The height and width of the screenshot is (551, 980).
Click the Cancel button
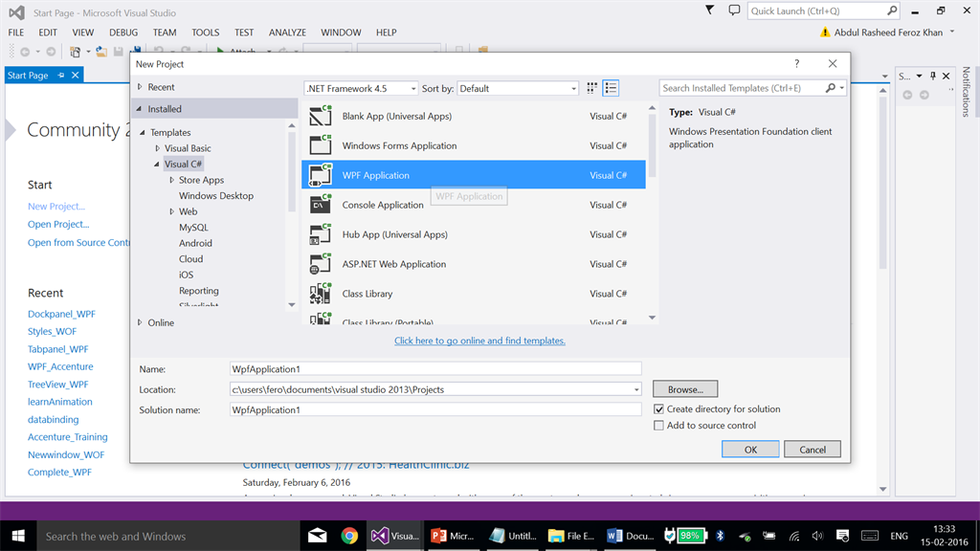point(812,450)
